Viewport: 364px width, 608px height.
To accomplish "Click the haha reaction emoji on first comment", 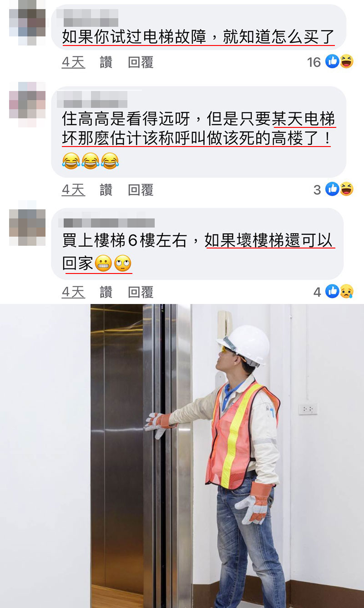I will (x=346, y=61).
